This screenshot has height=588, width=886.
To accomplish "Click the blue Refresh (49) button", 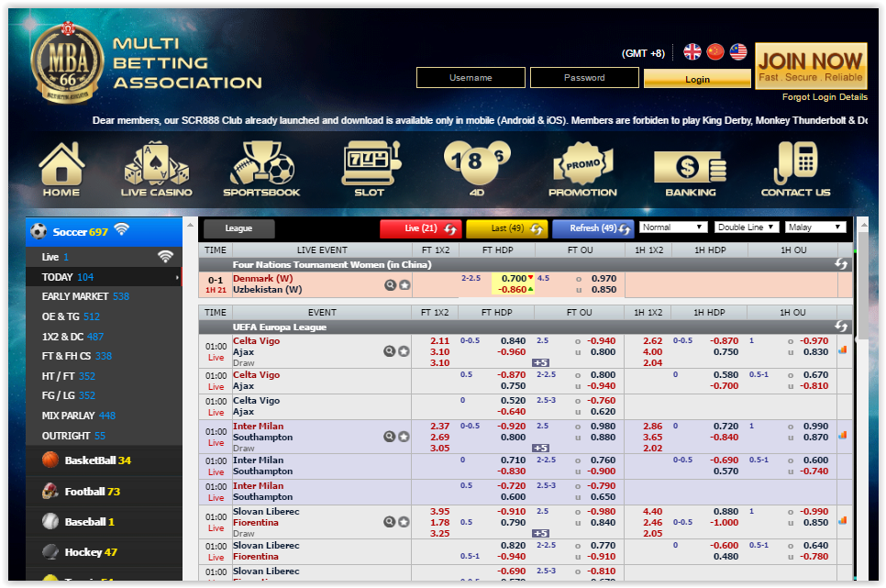I will pos(593,228).
